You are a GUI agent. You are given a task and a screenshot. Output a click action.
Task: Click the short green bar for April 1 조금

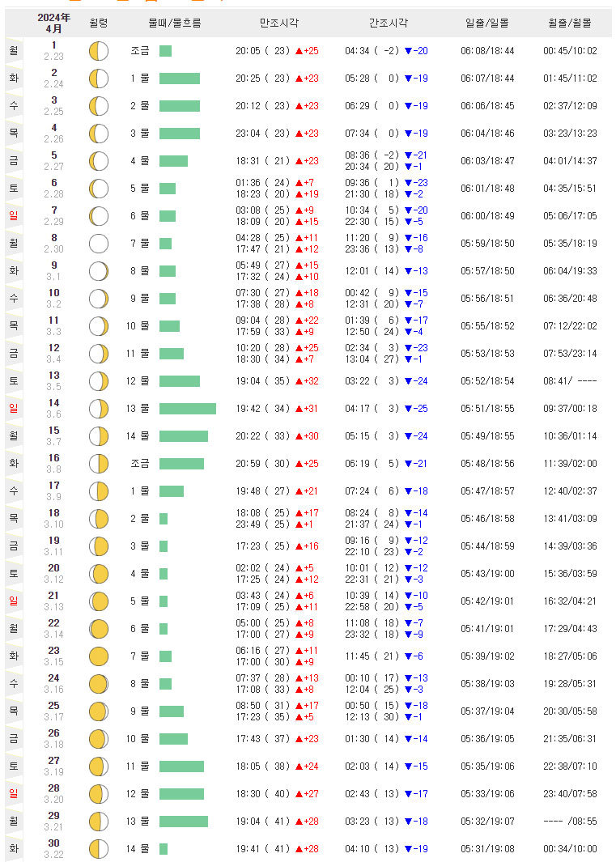(165, 51)
